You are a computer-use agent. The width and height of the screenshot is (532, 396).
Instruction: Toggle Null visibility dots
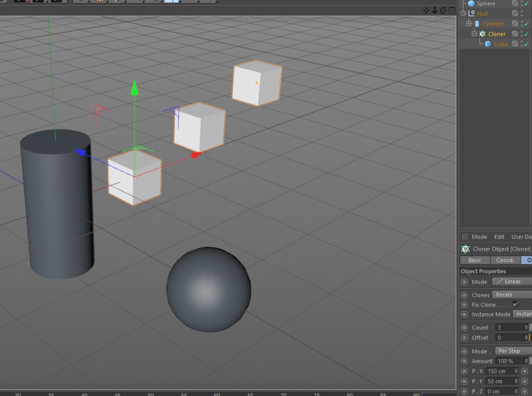click(522, 14)
